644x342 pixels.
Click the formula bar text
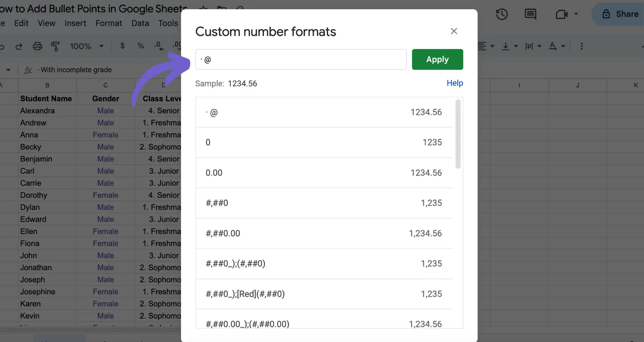pos(74,70)
